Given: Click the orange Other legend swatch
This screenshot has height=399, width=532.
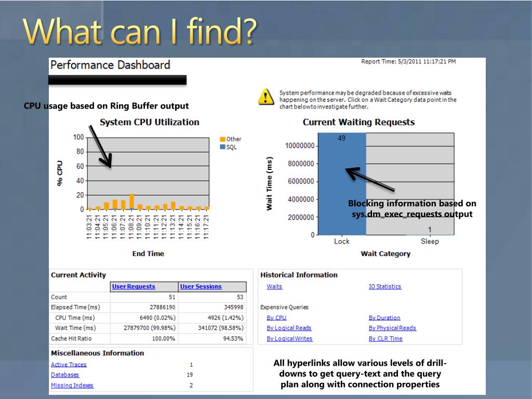Looking at the screenshot, I should 222,139.
